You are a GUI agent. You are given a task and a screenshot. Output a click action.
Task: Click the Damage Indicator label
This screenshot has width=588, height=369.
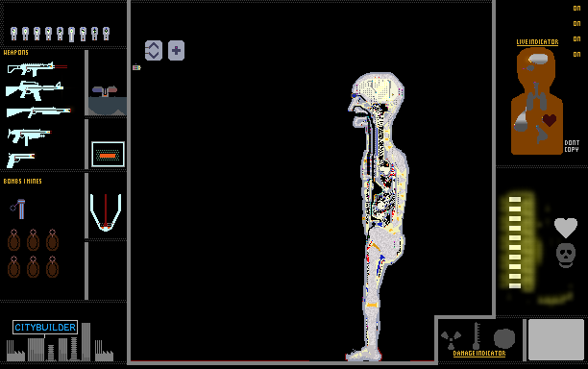pos(479,354)
